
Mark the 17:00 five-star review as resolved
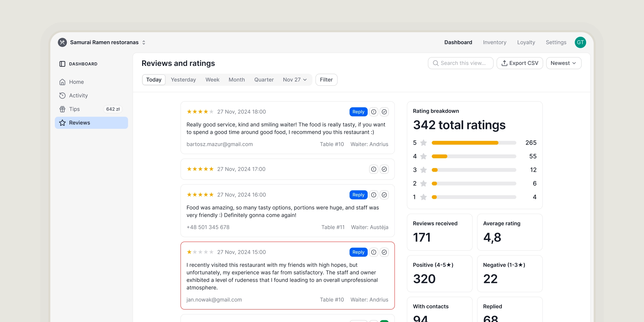tap(384, 169)
